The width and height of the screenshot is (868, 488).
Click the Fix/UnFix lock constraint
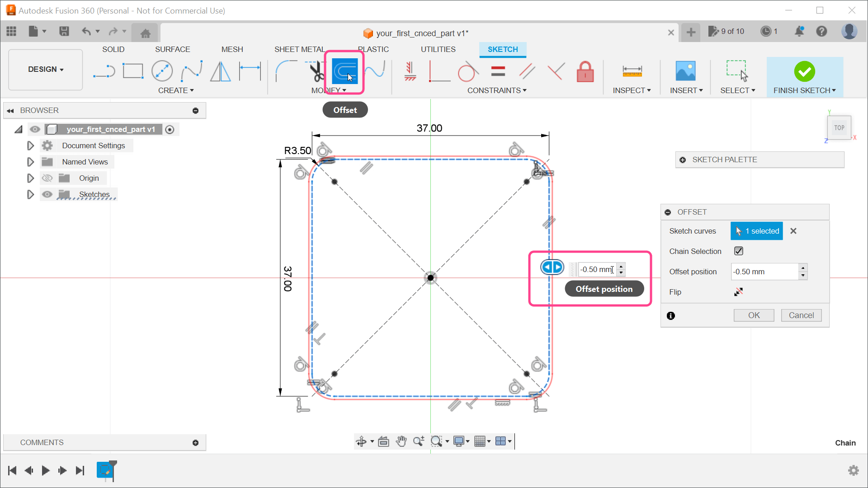(585, 71)
